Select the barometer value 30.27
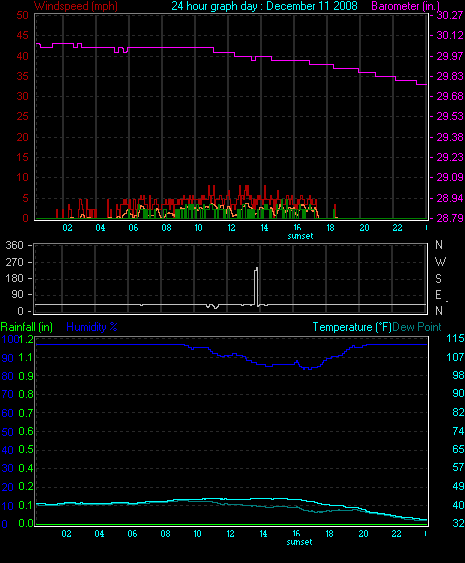This screenshot has height=563, width=465. [449, 15]
